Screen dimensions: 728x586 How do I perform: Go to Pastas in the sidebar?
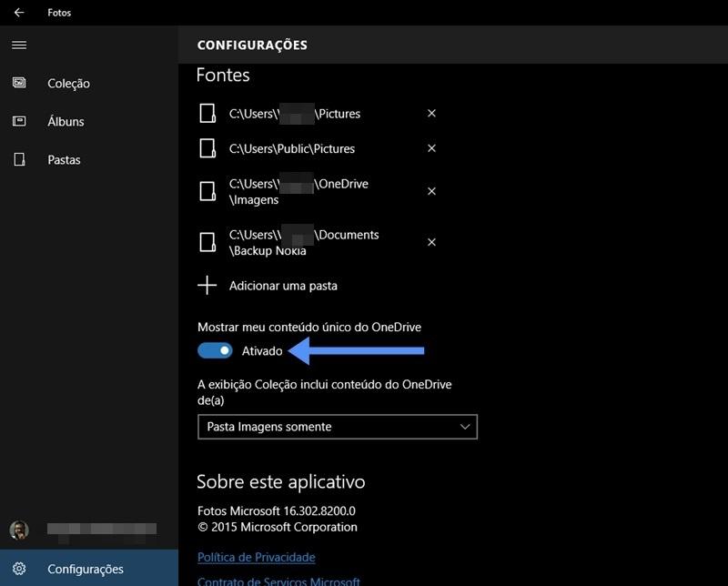click(x=64, y=160)
